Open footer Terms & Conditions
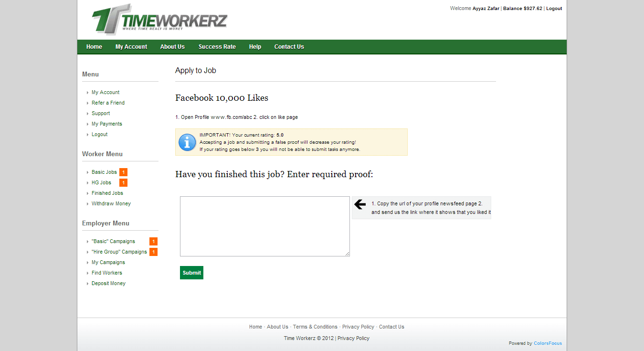This screenshot has width=644, height=351. (315, 327)
